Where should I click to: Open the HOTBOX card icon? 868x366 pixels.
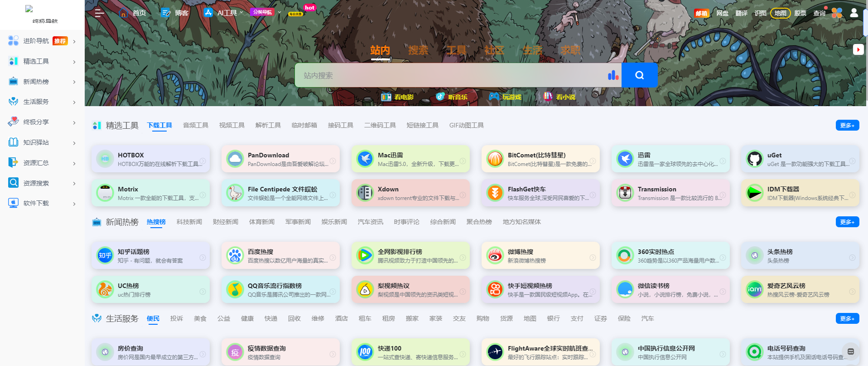pyautogui.click(x=105, y=159)
